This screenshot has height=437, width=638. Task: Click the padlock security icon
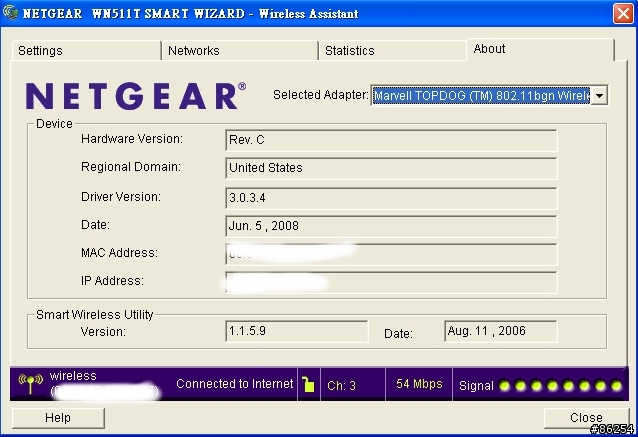[x=308, y=384]
